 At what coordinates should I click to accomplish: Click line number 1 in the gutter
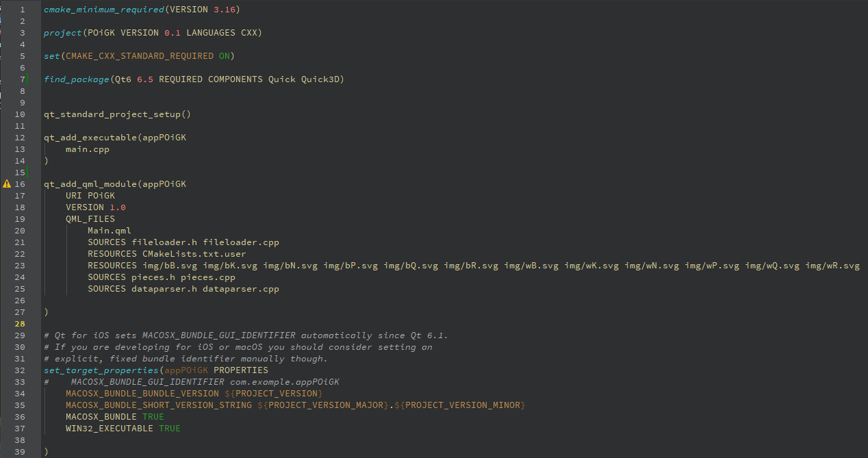pos(23,10)
